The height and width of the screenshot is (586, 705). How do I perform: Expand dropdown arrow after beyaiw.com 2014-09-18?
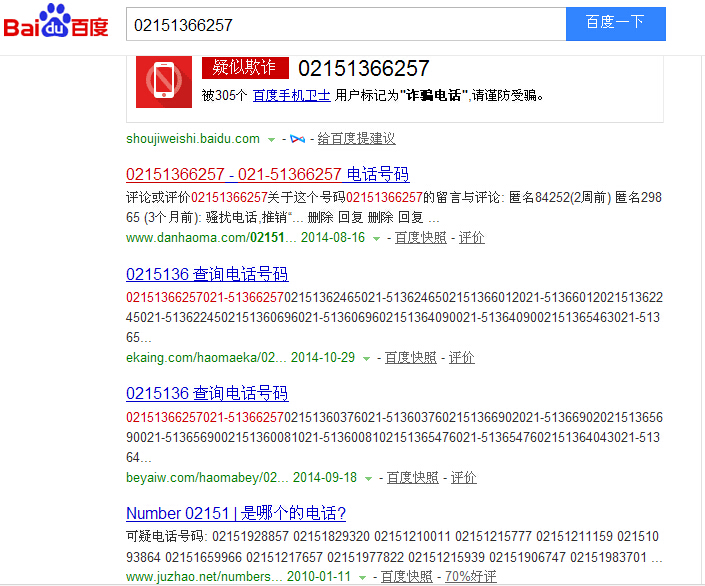(368, 479)
